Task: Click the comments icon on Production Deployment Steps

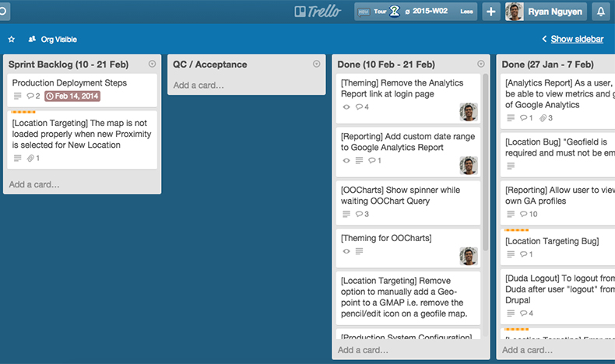Action: pos(33,96)
